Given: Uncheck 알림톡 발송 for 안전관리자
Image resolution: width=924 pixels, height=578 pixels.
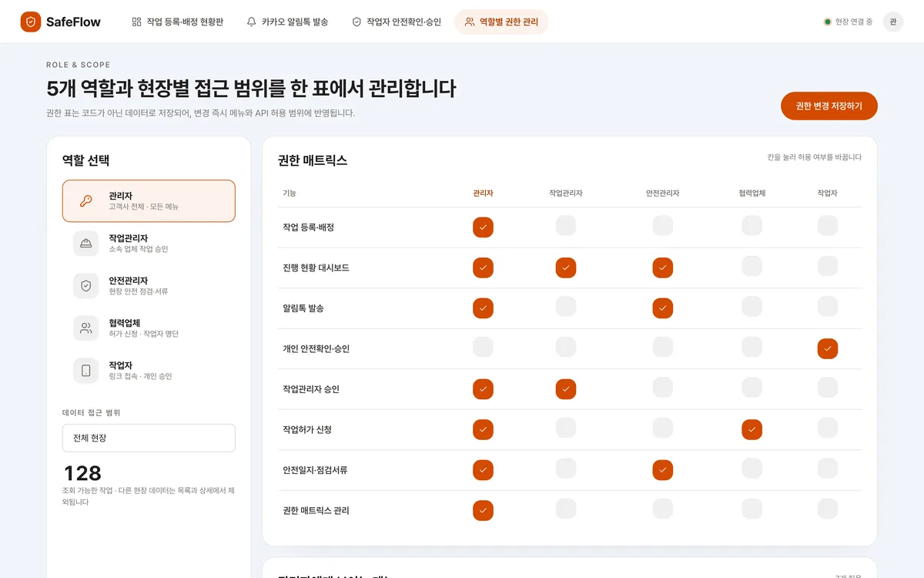Looking at the screenshot, I should click(663, 308).
